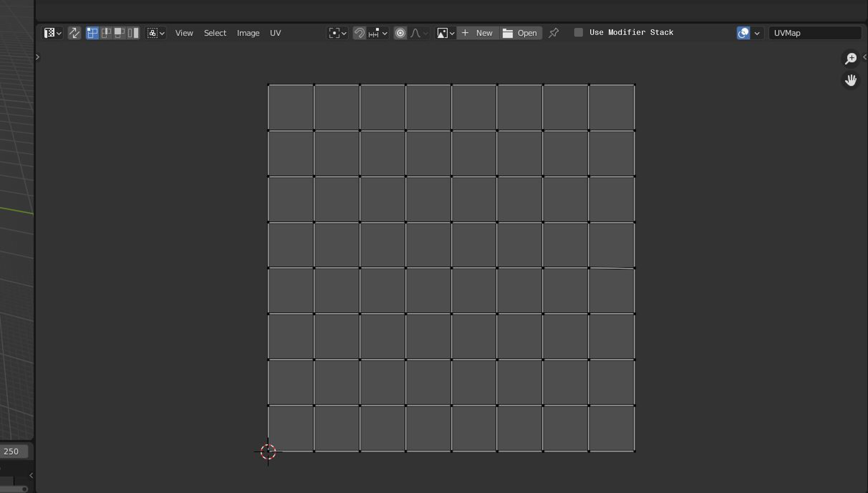
Task: Toggle proportional editing
Action: [x=400, y=33]
